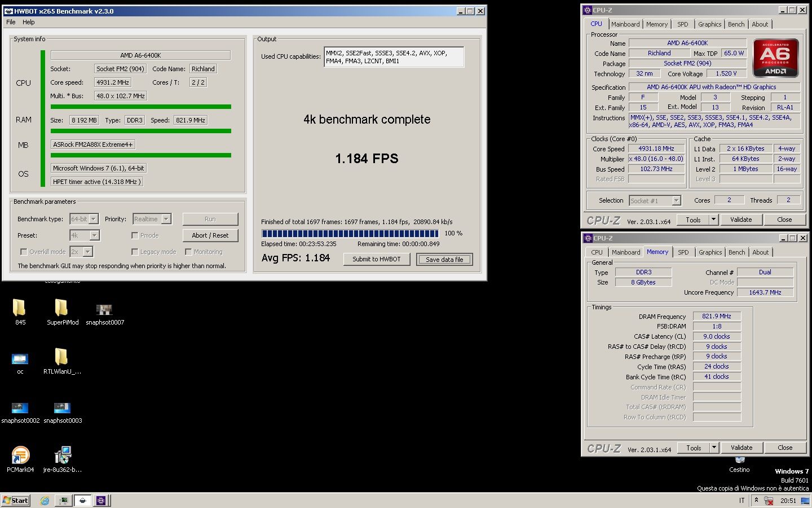Viewport: 812px width, 508px height.
Task: Click the CPU-Z memory window title icon
Action: tap(588, 238)
